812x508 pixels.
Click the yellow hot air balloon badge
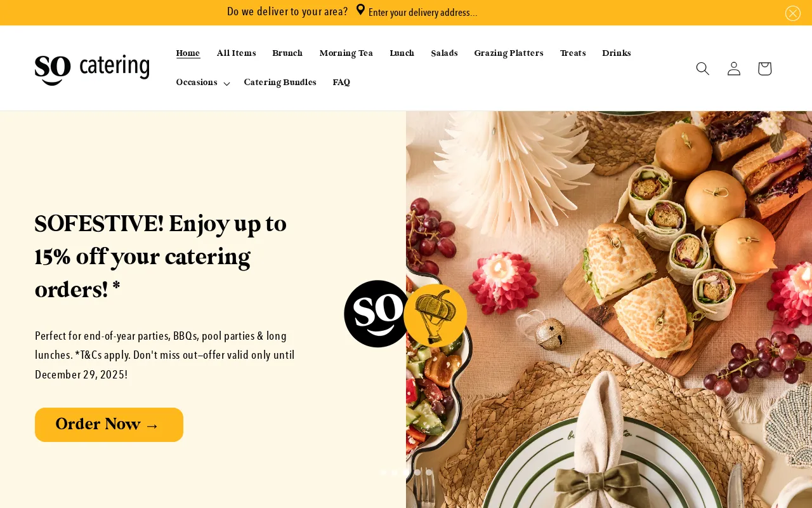pos(435,315)
